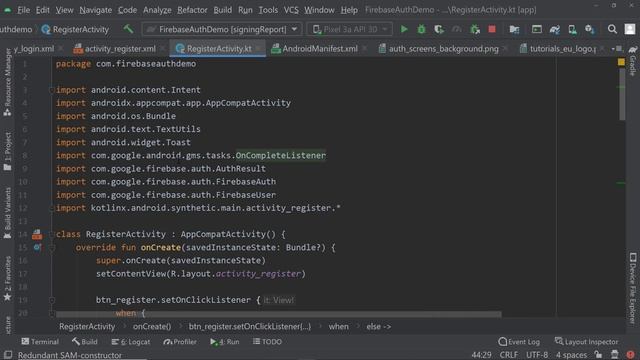640x360 pixels.
Task: Open the Run tool window
Action: [225, 342]
